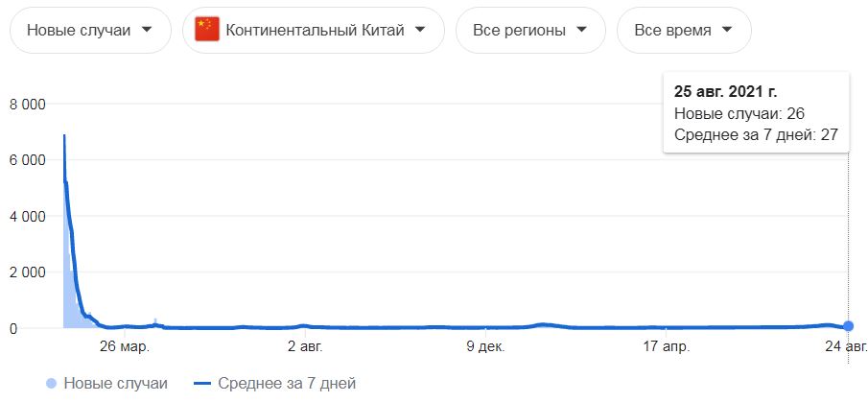This screenshot has width=868, height=402.
Task: Click the peak of the blue curve
Action: pyautogui.click(x=65, y=135)
